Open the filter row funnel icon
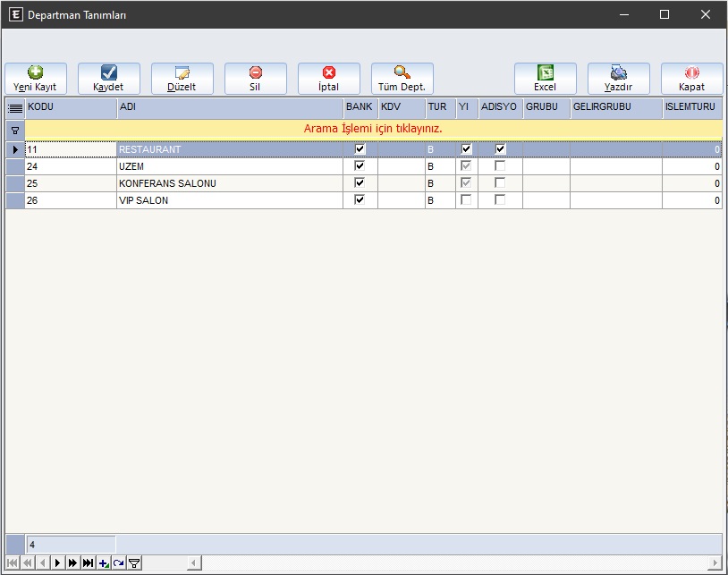Screen dimensions: 728x575 pos(15,130)
